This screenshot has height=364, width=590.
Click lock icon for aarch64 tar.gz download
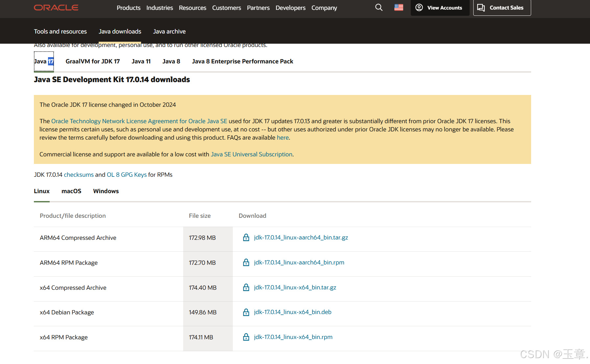click(x=246, y=237)
